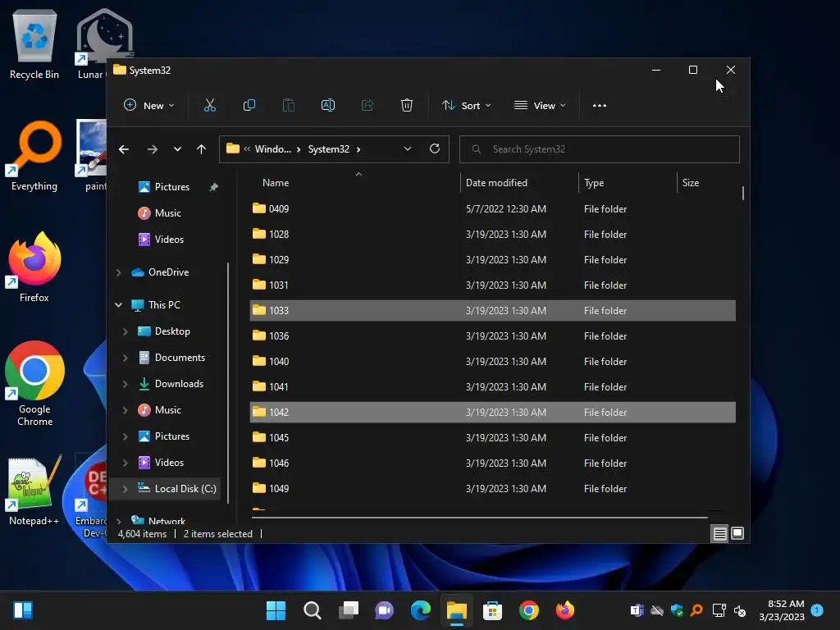Image resolution: width=840 pixels, height=630 pixels.
Task: Refresh the System32 folder view
Action: pyautogui.click(x=435, y=148)
